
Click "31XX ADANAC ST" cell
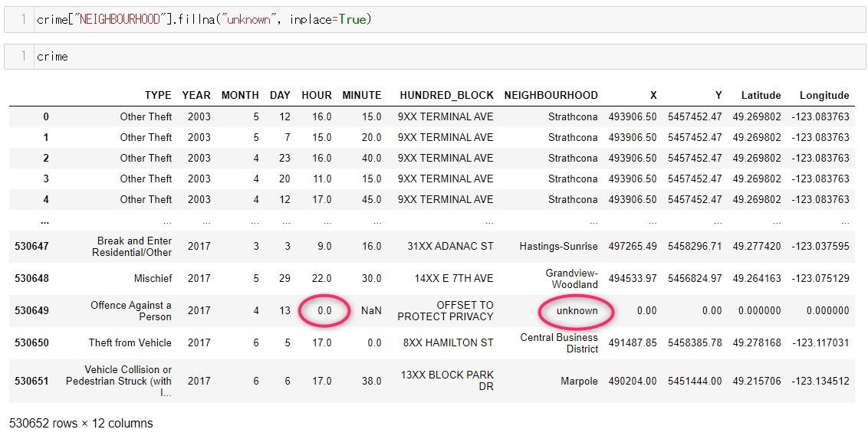click(x=450, y=246)
